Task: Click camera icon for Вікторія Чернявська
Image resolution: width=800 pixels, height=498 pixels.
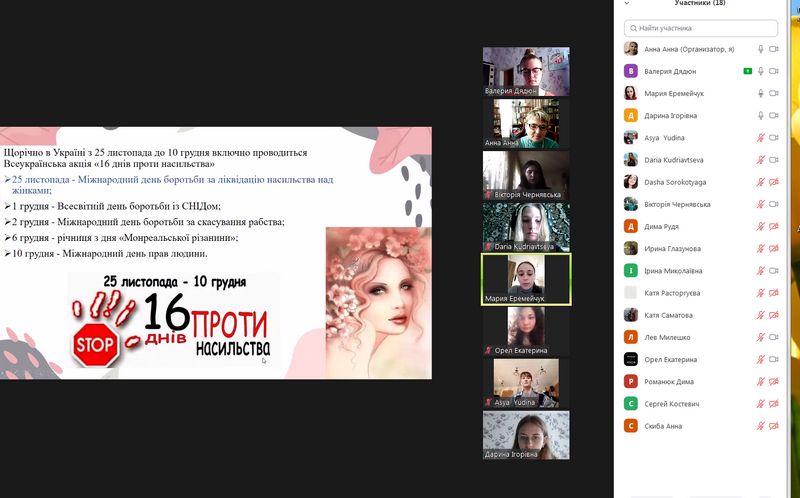Action: tap(773, 204)
